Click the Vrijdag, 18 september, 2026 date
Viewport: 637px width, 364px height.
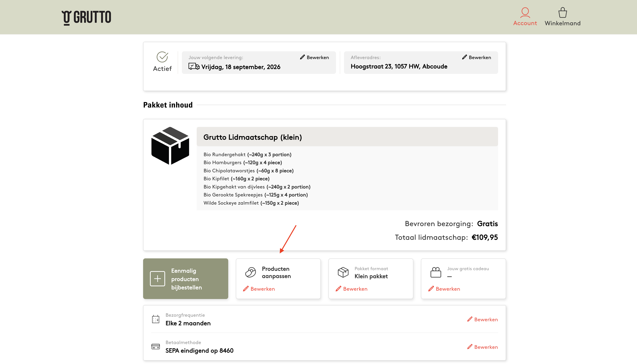(x=241, y=67)
